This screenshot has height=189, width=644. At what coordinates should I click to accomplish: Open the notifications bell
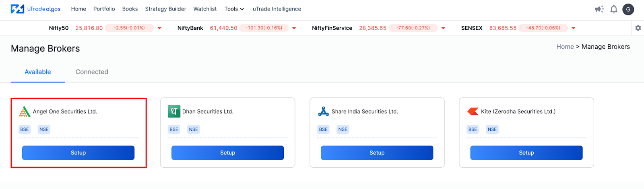[x=614, y=9]
